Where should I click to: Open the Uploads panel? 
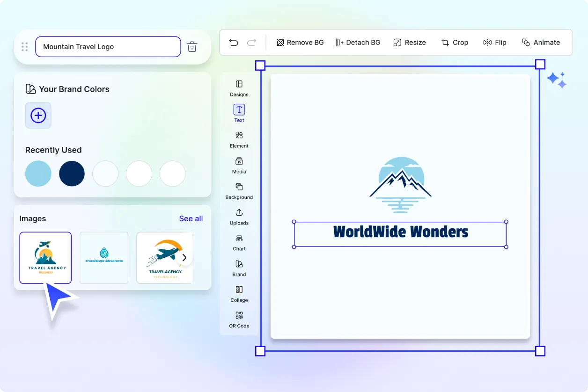tap(239, 217)
